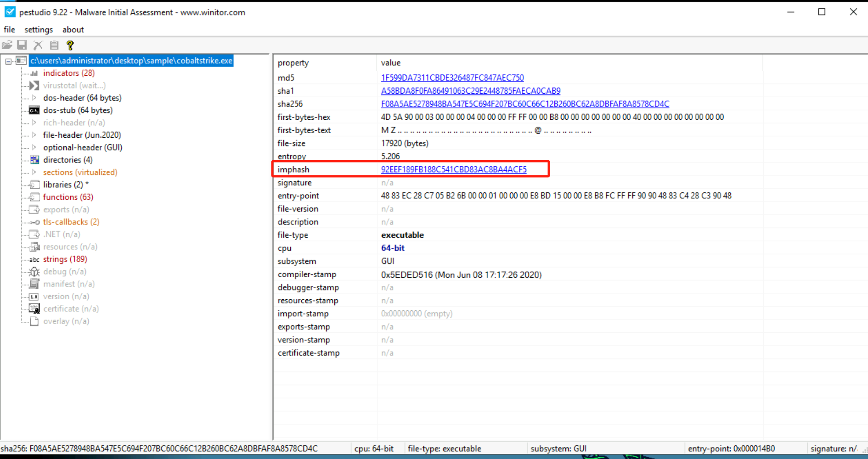
Task: Click the tls-callbacks (2) node icon
Action: (34, 222)
